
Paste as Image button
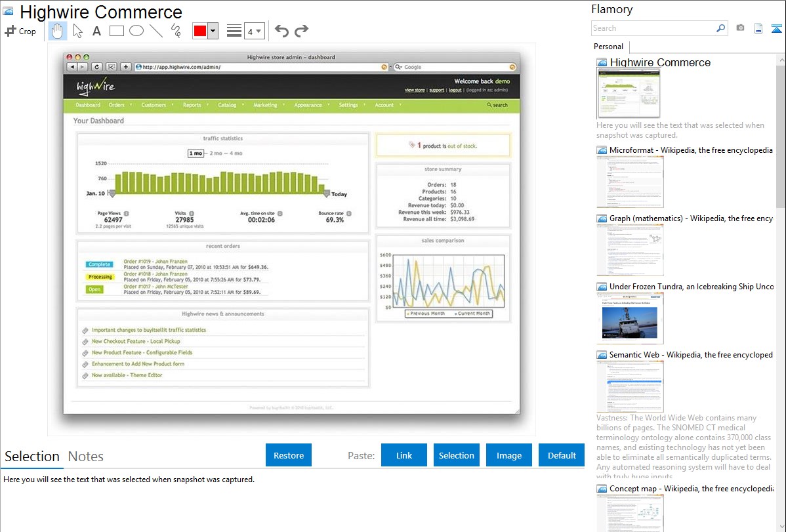tap(508, 455)
